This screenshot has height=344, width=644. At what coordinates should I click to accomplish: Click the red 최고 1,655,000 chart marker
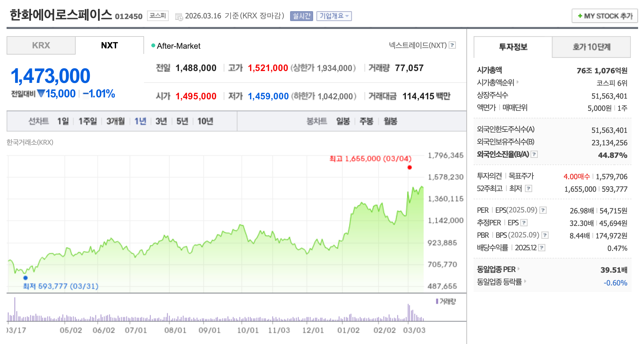pyautogui.click(x=409, y=167)
